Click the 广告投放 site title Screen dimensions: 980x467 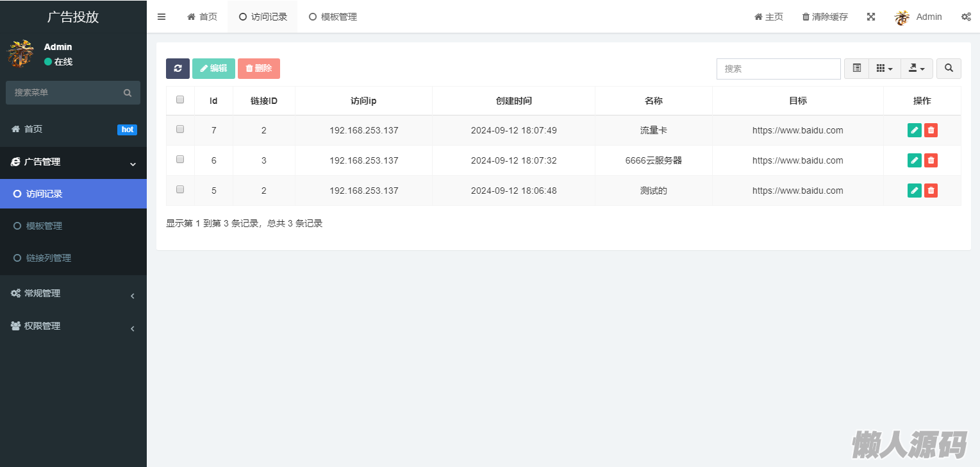coord(73,17)
